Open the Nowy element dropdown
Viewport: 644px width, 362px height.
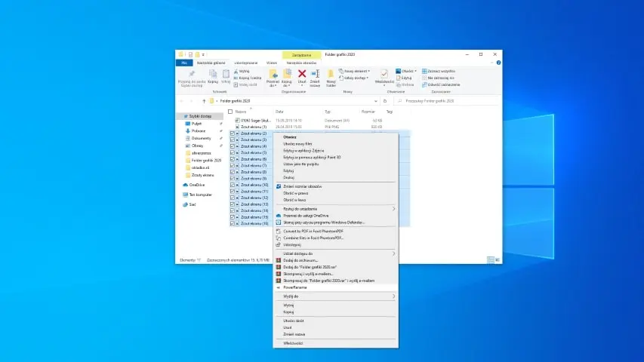point(356,70)
